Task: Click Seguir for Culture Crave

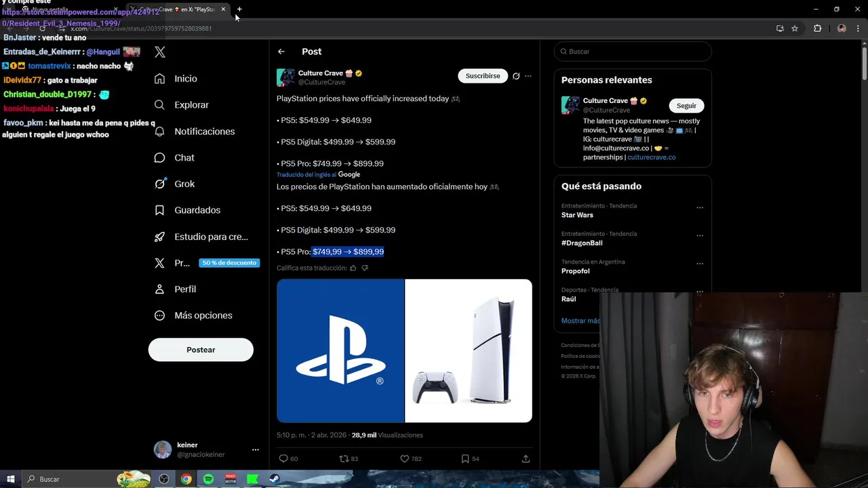Action: (x=686, y=106)
